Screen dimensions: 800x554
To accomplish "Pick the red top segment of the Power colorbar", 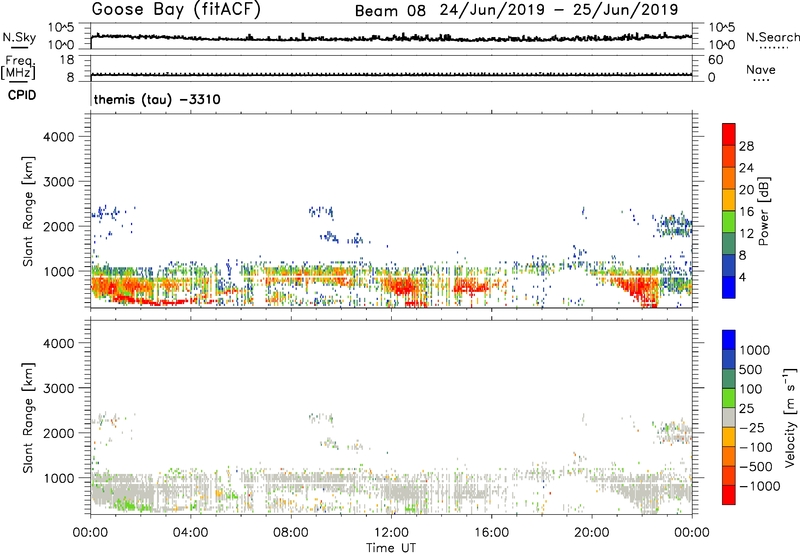I will tap(729, 134).
